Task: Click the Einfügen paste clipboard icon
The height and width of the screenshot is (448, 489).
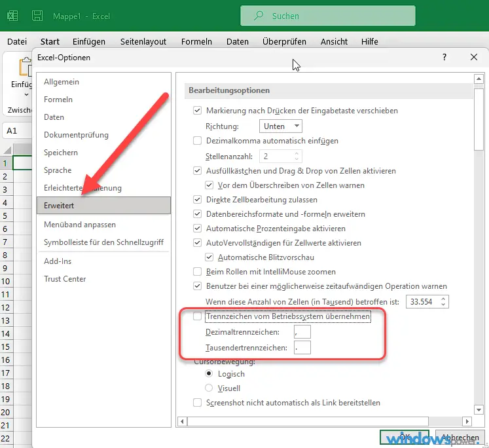Action: tap(26, 67)
